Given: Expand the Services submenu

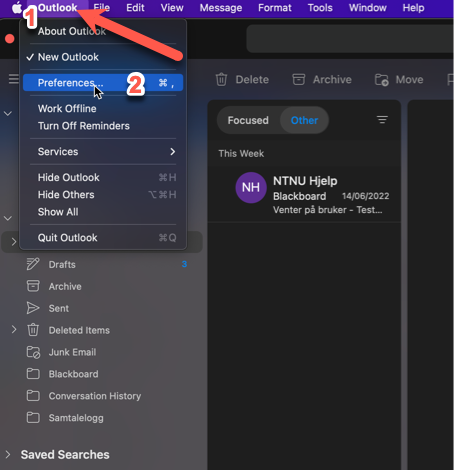Looking at the screenshot, I should (x=103, y=152).
